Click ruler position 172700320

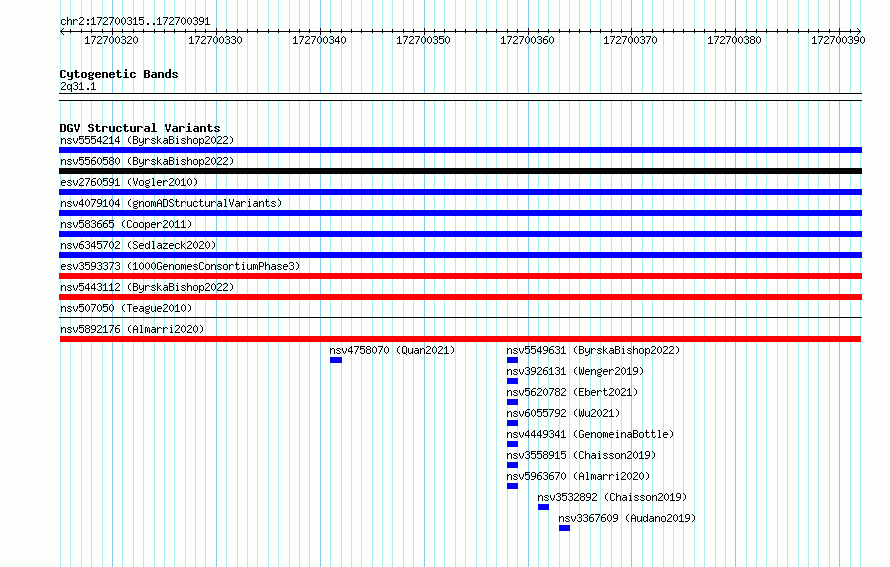pyautogui.click(x=111, y=40)
